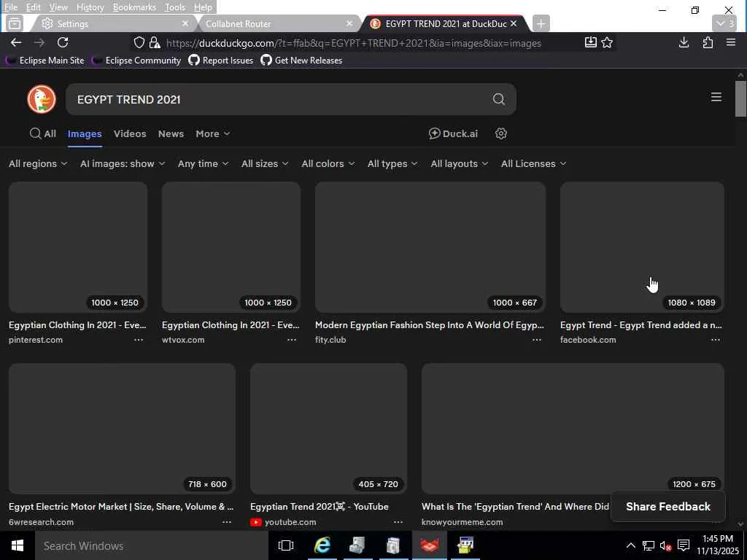Open the sidebar/workspaces icon left of tabs
This screenshot has width=747, height=560.
15,23
